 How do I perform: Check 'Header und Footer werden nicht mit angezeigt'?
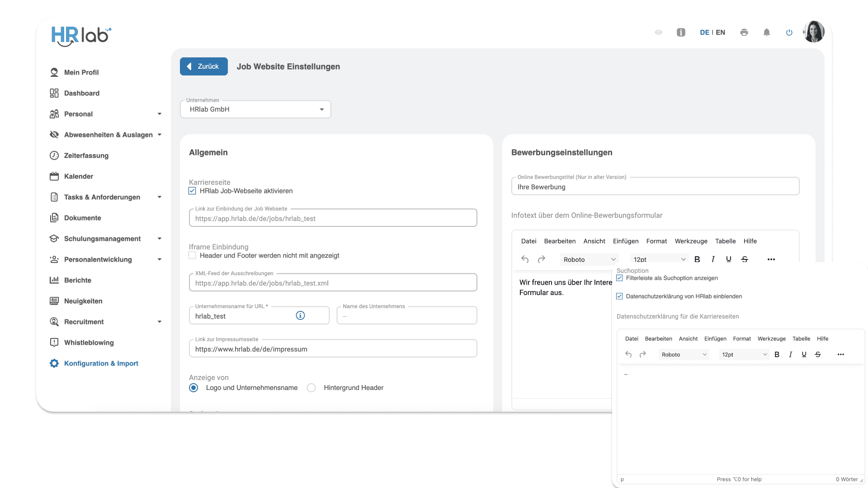[192, 255]
